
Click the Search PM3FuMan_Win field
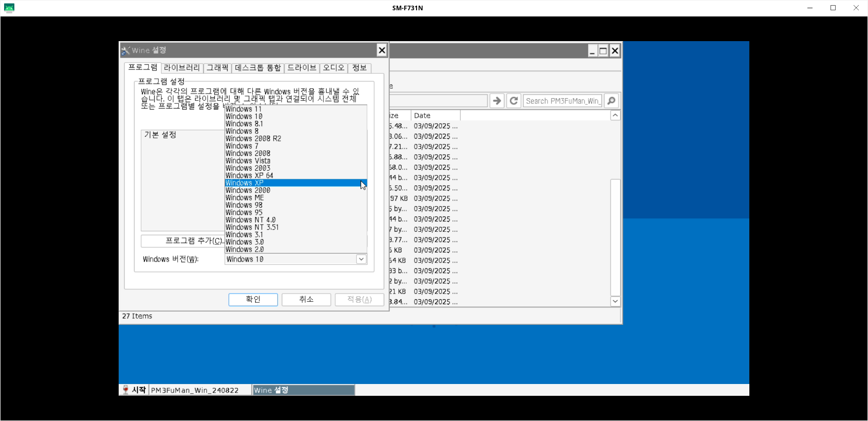tap(563, 101)
